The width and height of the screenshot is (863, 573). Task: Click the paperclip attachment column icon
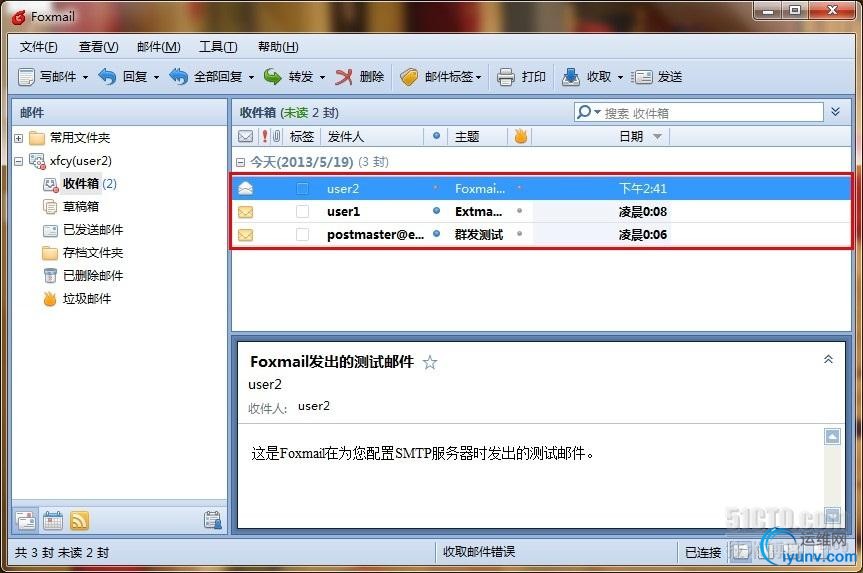pyautogui.click(x=276, y=136)
